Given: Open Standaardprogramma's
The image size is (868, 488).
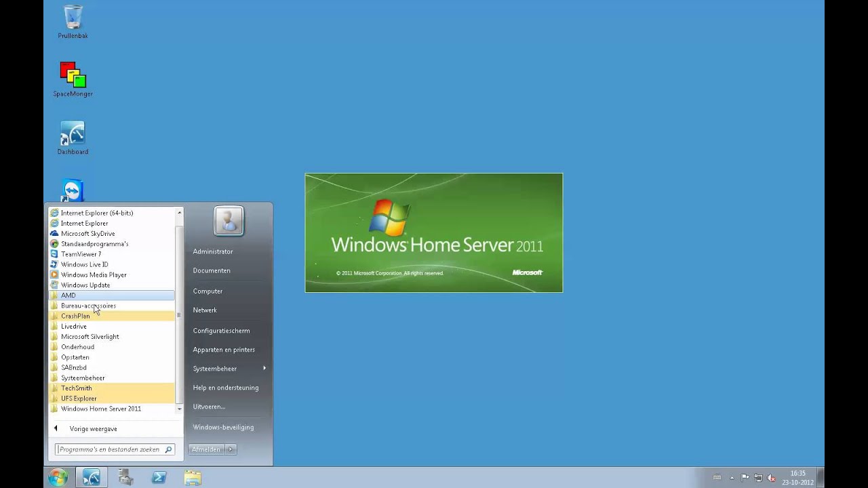Looking at the screenshot, I should [x=112, y=244].
